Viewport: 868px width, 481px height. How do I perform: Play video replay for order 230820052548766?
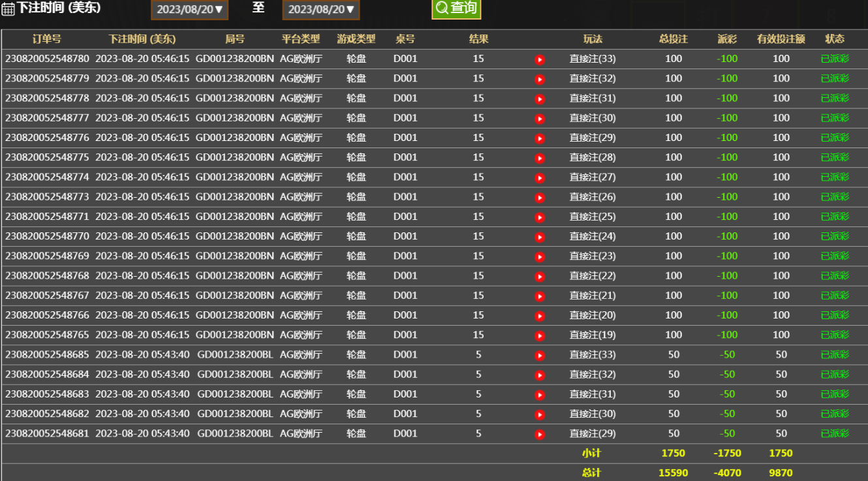540,316
